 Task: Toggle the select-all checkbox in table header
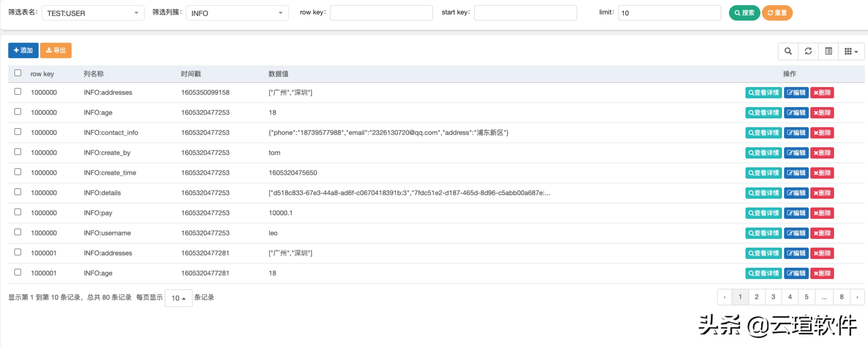pos(18,72)
